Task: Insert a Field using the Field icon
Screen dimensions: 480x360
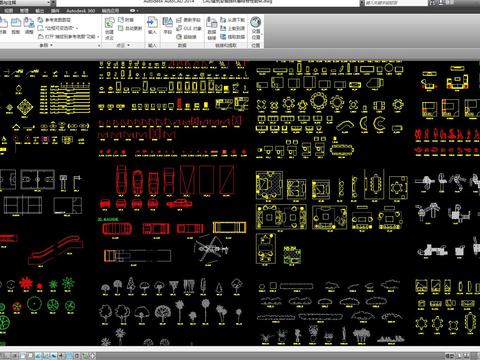Action: coord(167,25)
